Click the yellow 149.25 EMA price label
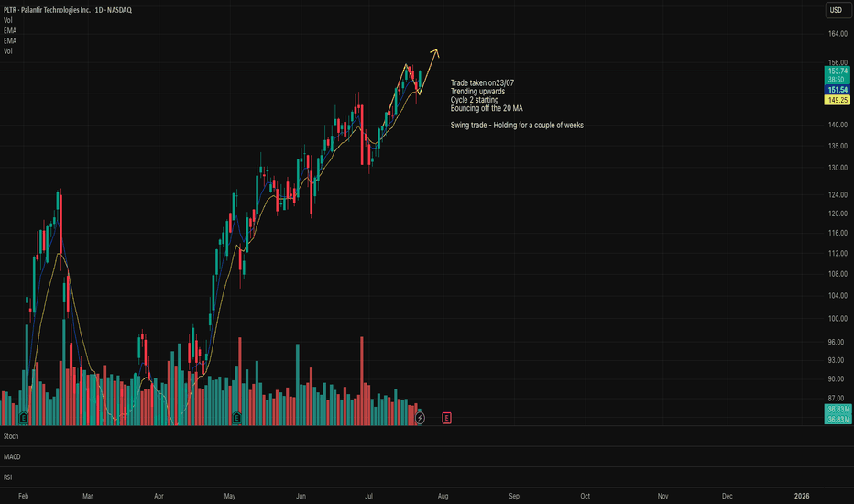Viewport: 854px width, 504px height. tap(838, 100)
